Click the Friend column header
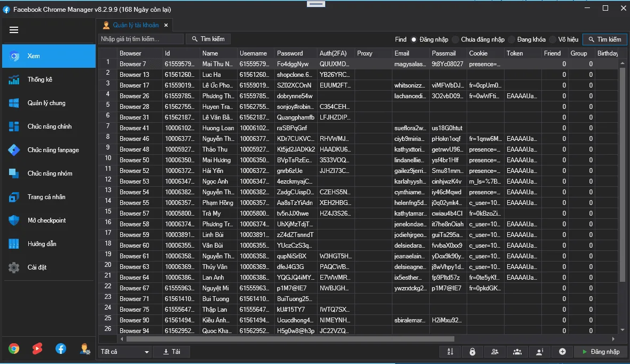 pyautogui.click(x=555, y=53)
